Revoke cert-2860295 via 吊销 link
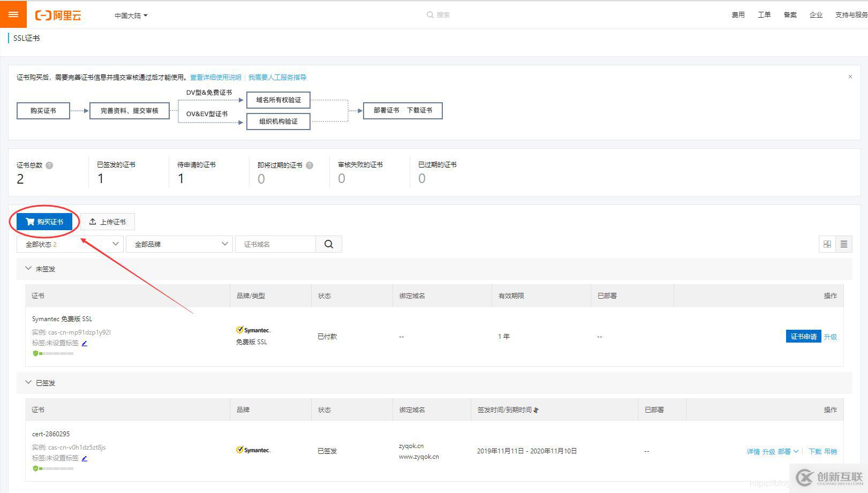Screen dimensions: 868x493 [831, 452]
